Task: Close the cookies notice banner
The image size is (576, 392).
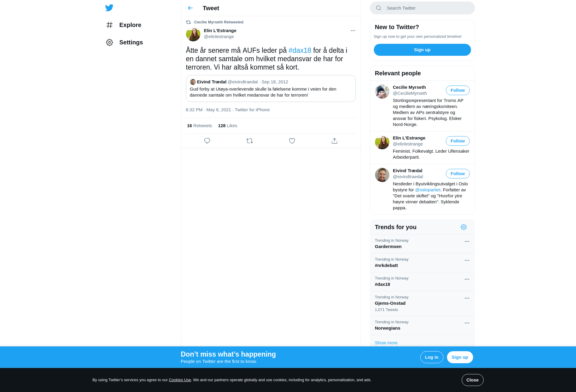Action: (472, 380)
